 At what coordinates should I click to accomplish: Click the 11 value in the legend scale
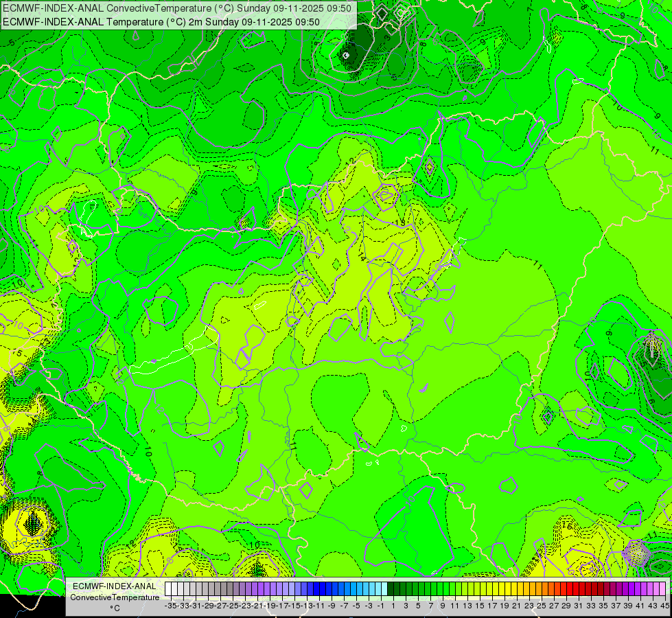(x=454, y=606)
